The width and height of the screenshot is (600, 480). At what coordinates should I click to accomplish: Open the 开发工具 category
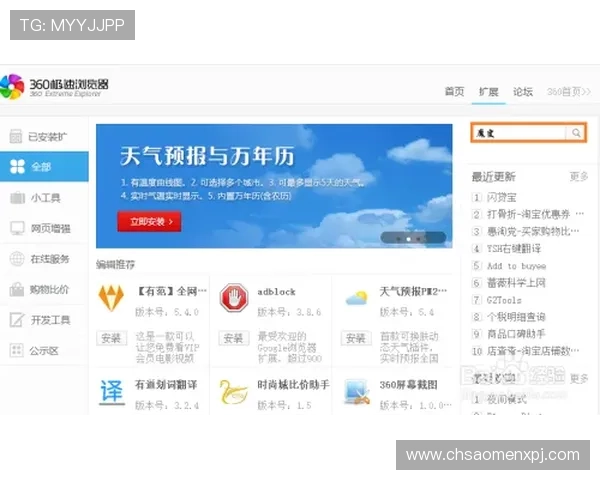pyautogui.click(x=44, y=320)
